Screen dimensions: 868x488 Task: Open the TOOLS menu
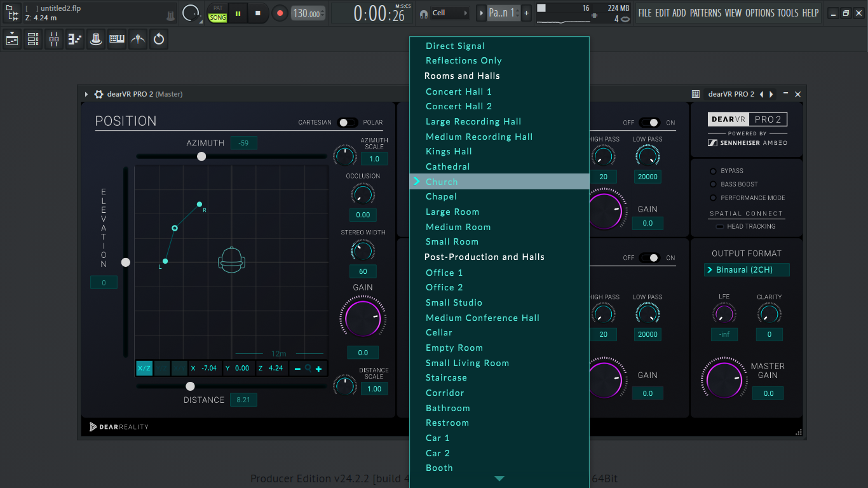coord(788,13)
